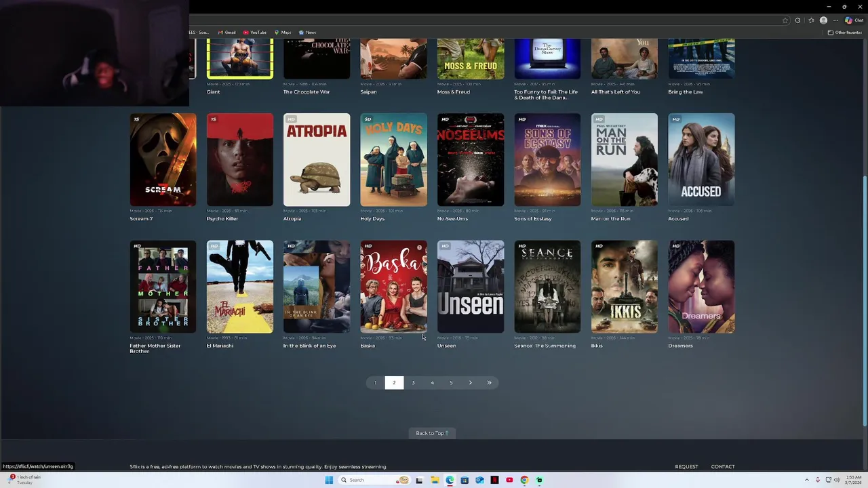Open the network icon in system tray
Screen dimensions: 868x488
click(828, 480)
